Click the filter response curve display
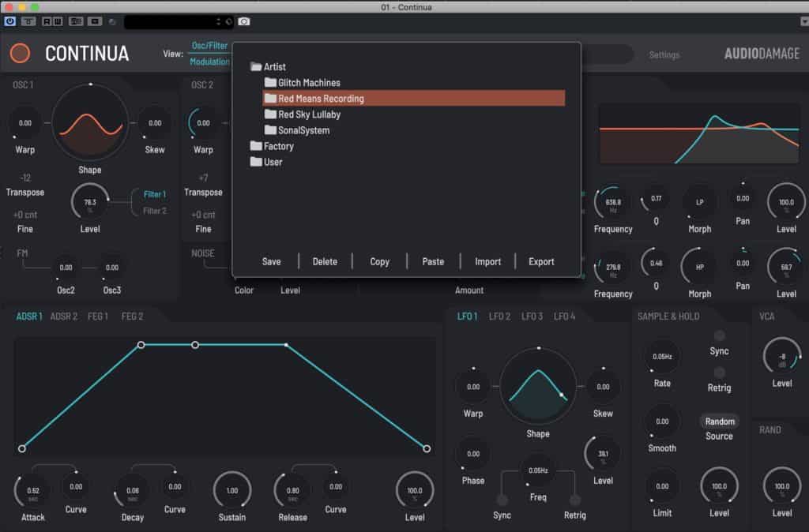 (x=699, y=133)
